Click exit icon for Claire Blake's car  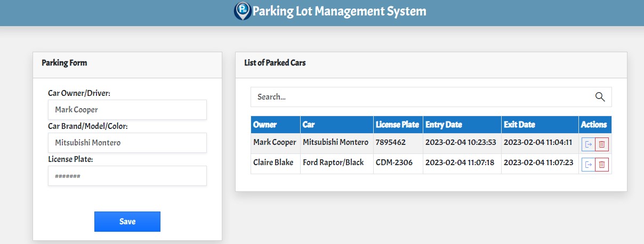click(588, 165)
